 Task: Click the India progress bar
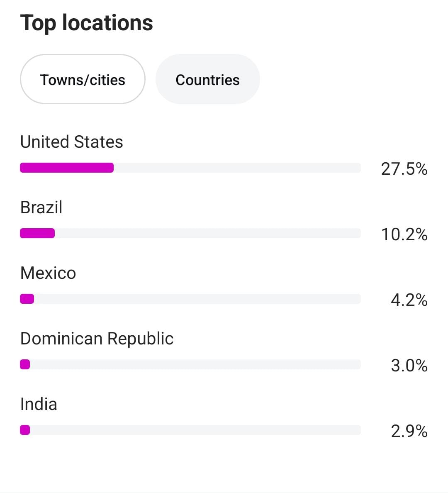[x=190, y=430]
